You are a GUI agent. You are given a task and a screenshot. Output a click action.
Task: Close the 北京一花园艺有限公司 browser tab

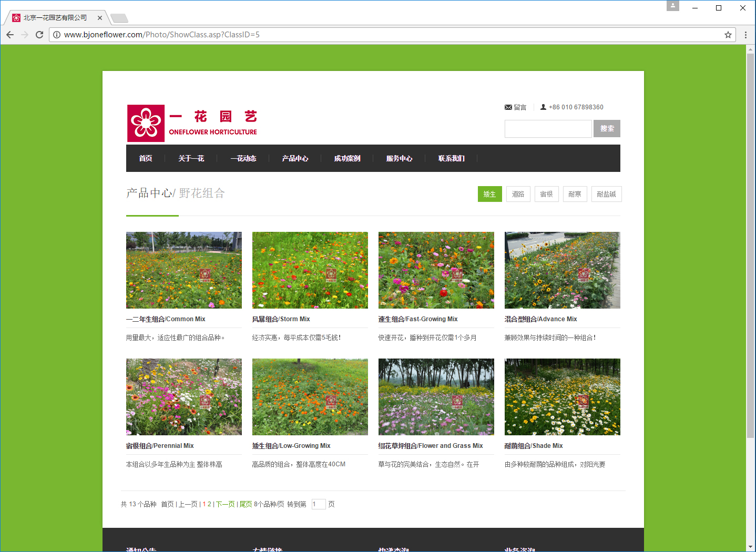click(x=100, y=18)
